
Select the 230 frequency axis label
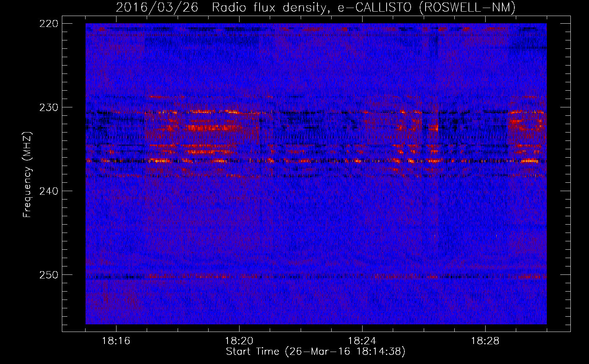(48, 107)
